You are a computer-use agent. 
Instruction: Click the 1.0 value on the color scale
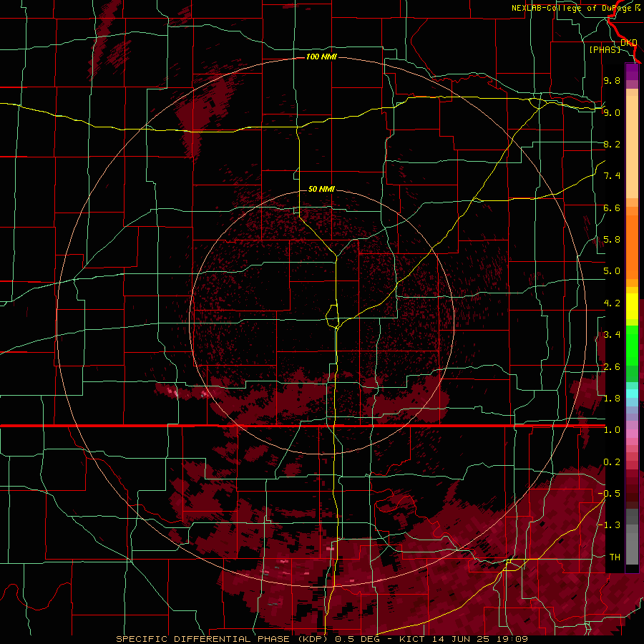tap(612, 430)
